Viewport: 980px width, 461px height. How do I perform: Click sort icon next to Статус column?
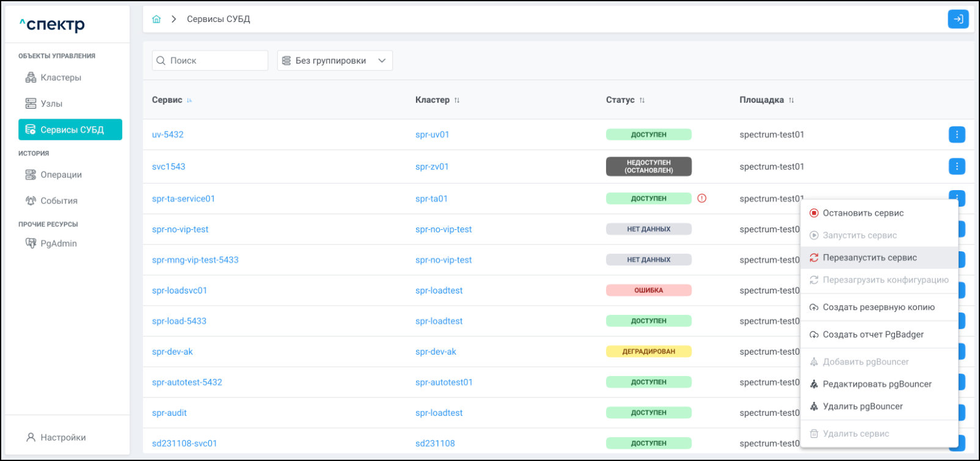click(x=642, y=100)
